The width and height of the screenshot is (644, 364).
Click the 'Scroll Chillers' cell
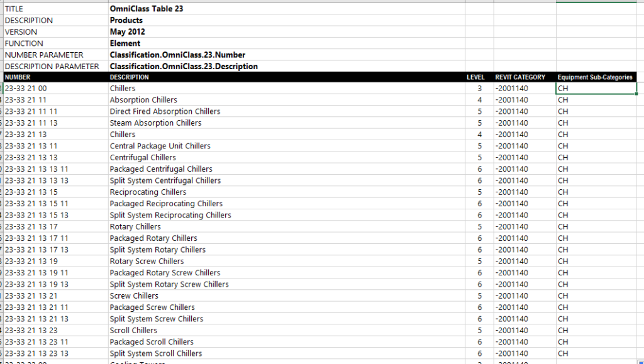point(287,330)
